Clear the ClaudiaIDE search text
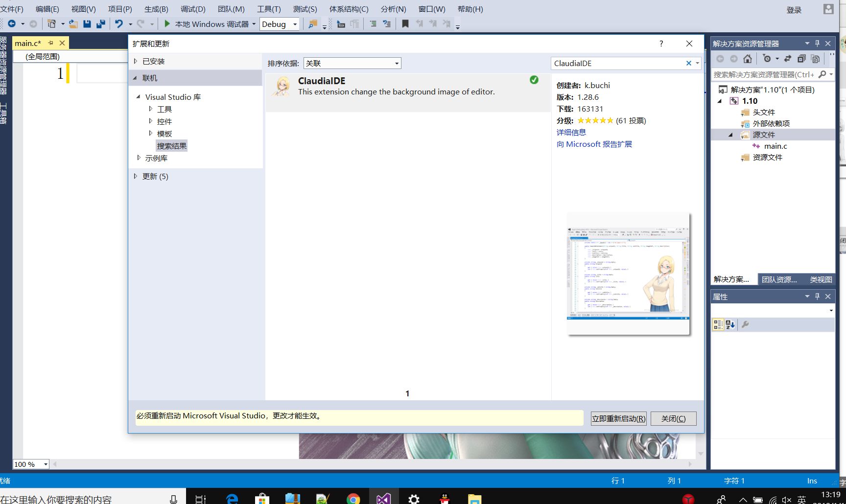Viewport: 846px width, 504px height. coord(689,63)
